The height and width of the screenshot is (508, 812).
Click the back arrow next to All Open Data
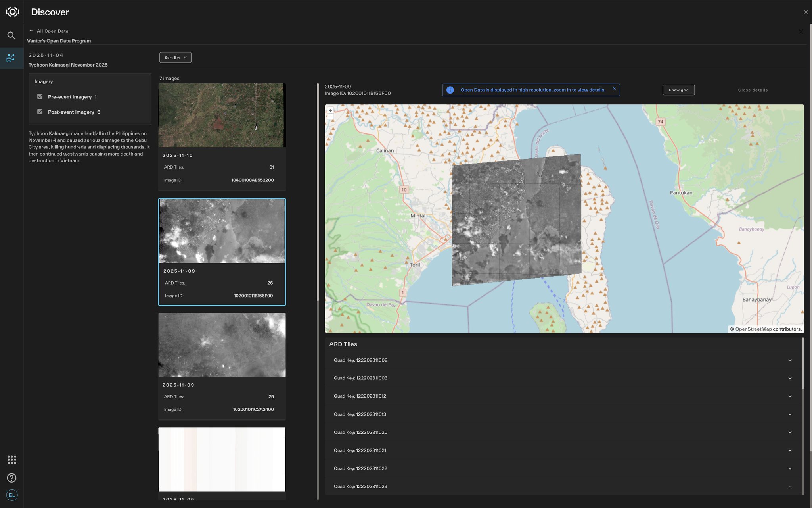tap(31, 31)
